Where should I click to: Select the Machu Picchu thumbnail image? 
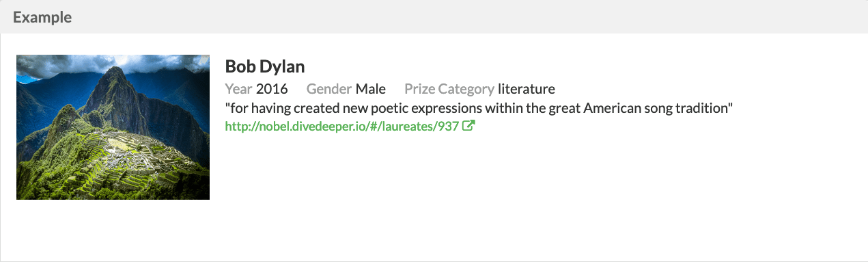(113, 127)
